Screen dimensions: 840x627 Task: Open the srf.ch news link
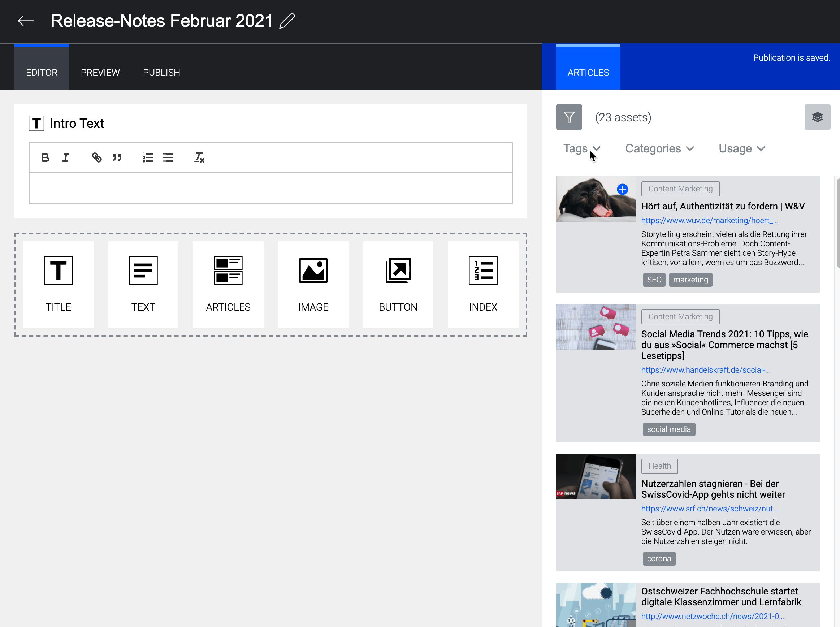pyautogui.click(x=710, y=509)
